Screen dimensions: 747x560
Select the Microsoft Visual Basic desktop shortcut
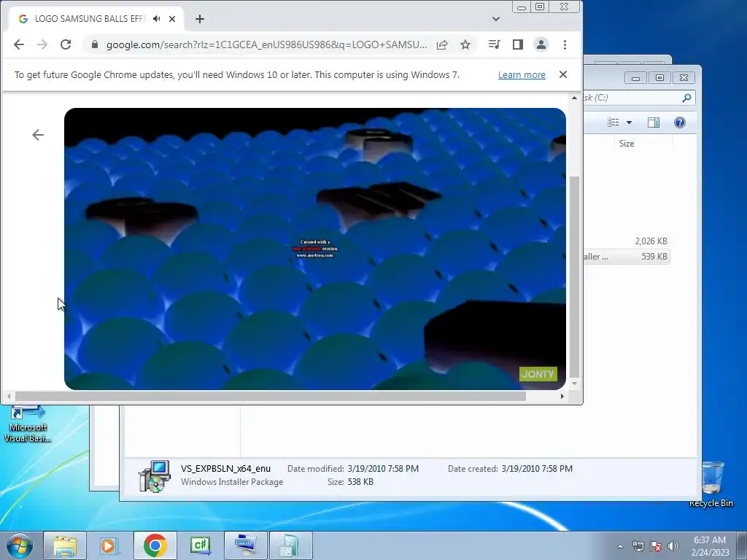(x=28, y=424)
